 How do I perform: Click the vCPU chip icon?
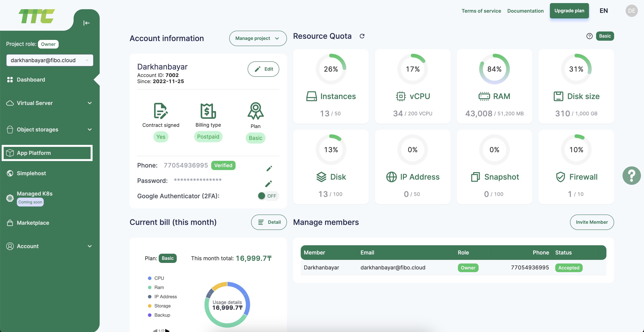[x=401, y=96]
